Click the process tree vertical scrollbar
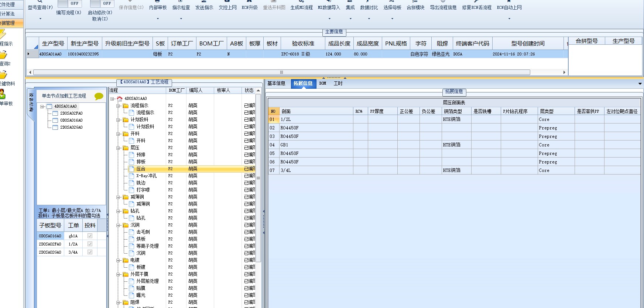 coord(258,178)
